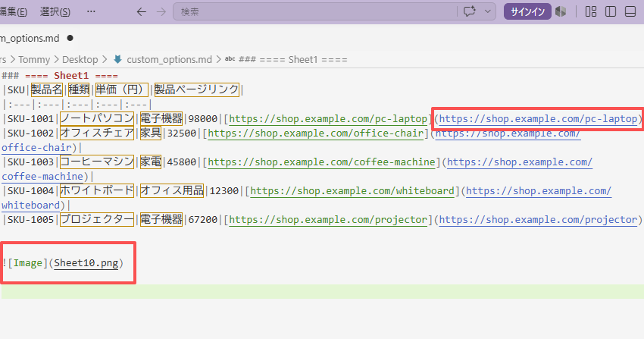Click the 製品ページリンク header cell
Screen dimensions: 644x339
[197, 89]
